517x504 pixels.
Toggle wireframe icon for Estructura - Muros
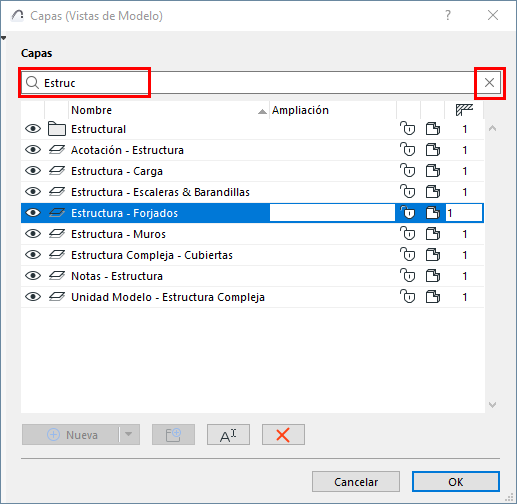[433, 234]
